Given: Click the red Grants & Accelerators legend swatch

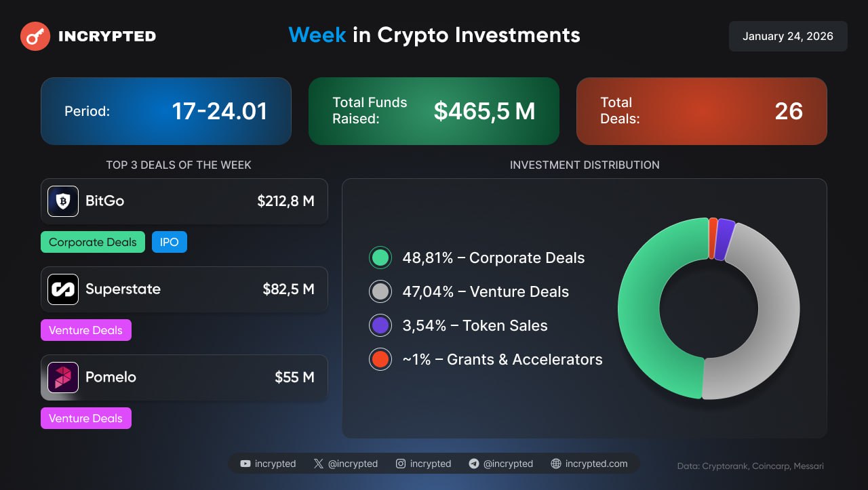Looking at the screenshot, I should 380,360.
